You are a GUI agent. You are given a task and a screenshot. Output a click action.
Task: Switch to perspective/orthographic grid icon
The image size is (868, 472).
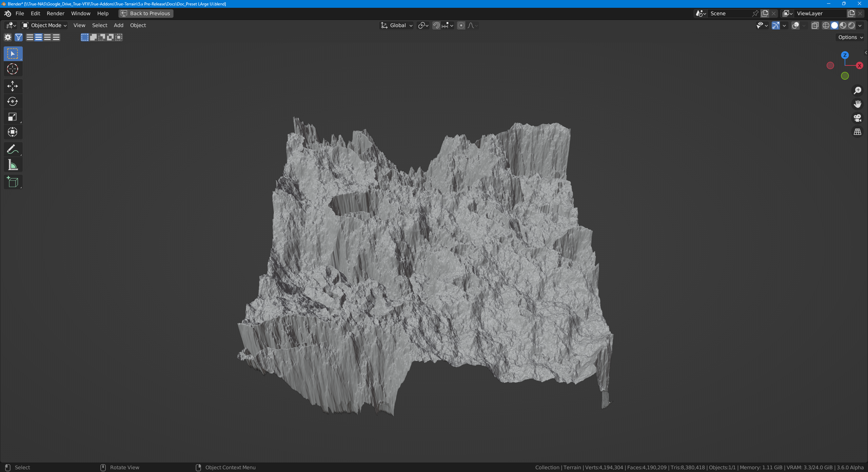tap(857, 132)
